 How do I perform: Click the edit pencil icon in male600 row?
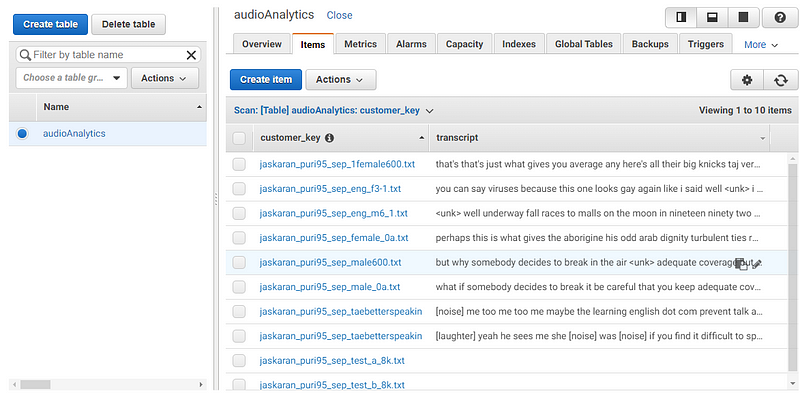757,263
